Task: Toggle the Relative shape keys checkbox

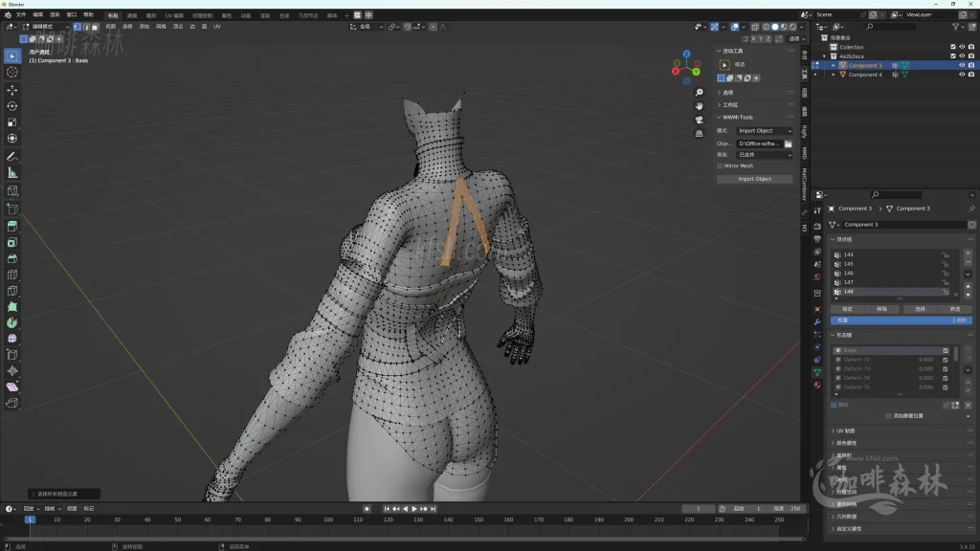Action: pyautogui.click(x=834, y=405)
